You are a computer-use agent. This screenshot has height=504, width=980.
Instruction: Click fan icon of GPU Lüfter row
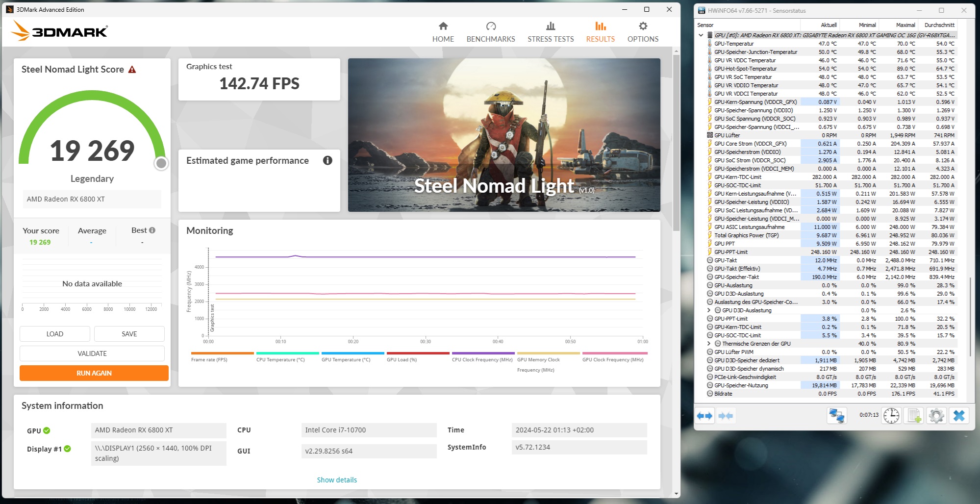[709, 135]
